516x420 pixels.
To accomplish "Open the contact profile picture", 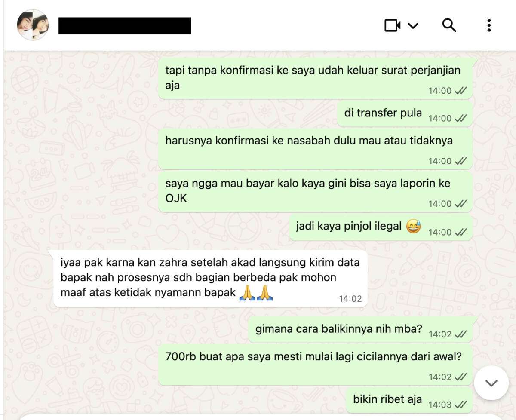I will coord(33,25).
